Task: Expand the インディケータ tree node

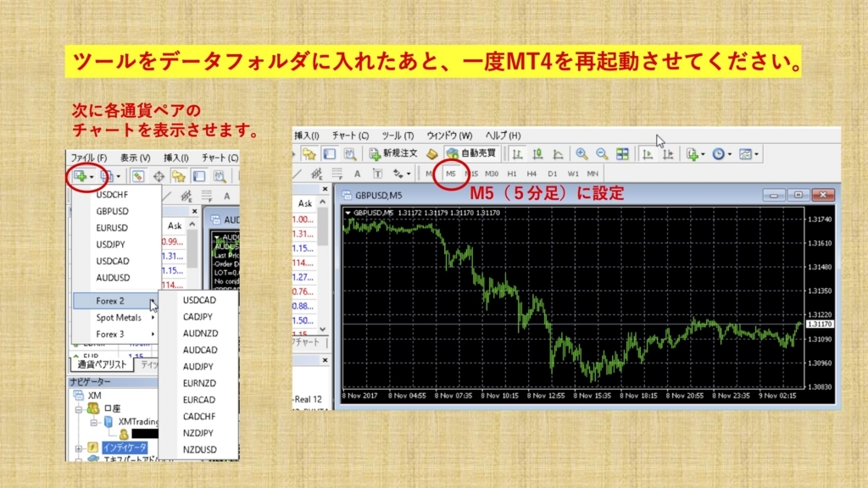Action: pos(79,448)
